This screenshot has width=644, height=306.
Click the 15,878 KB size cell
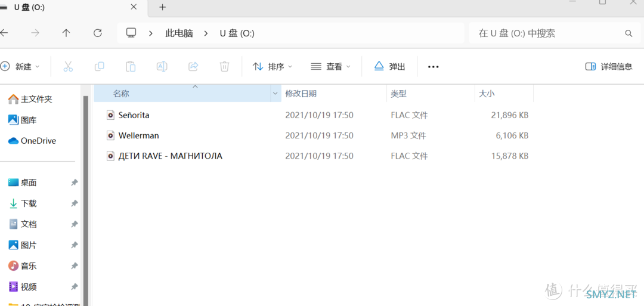click(x=510, y=156)
